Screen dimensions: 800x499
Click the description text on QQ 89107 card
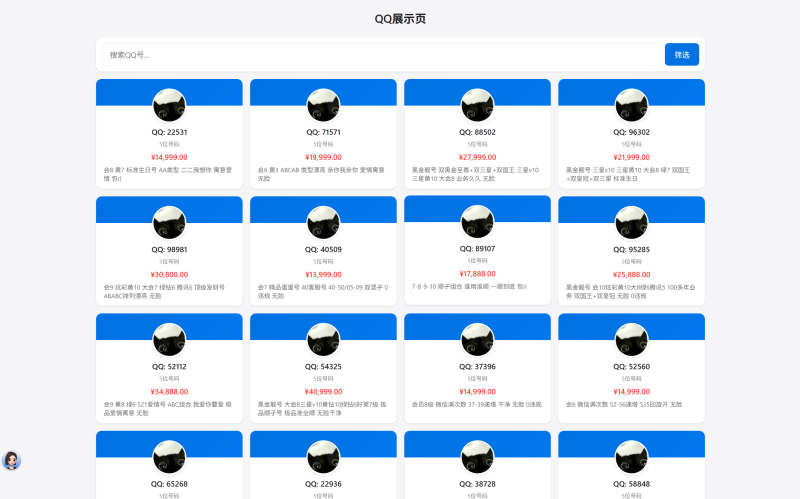click(x=469, y=287)
